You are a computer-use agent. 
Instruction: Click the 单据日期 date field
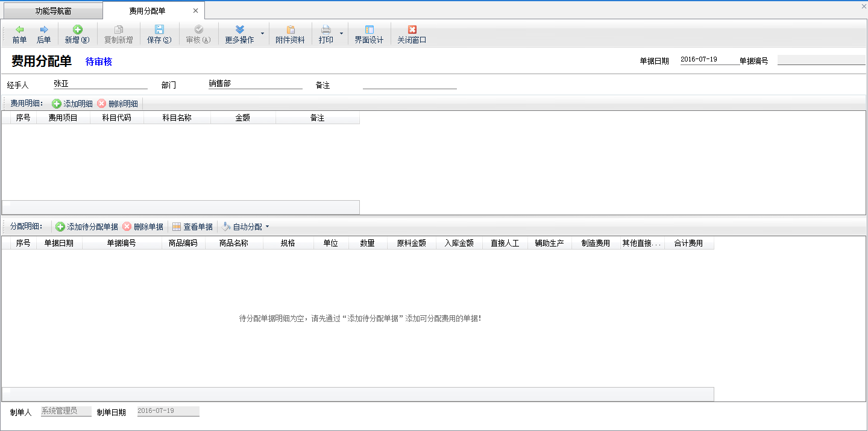pyautogui.click(x=708, y=60)
